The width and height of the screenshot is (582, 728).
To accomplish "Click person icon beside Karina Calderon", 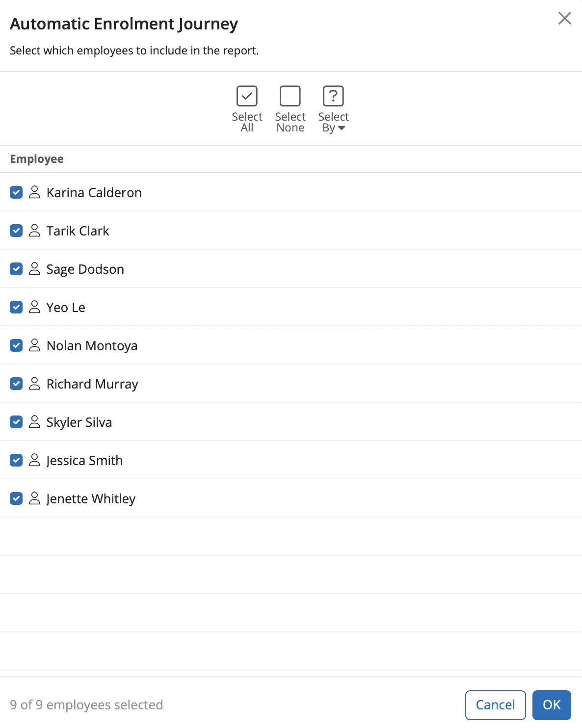I will (34, 192).
